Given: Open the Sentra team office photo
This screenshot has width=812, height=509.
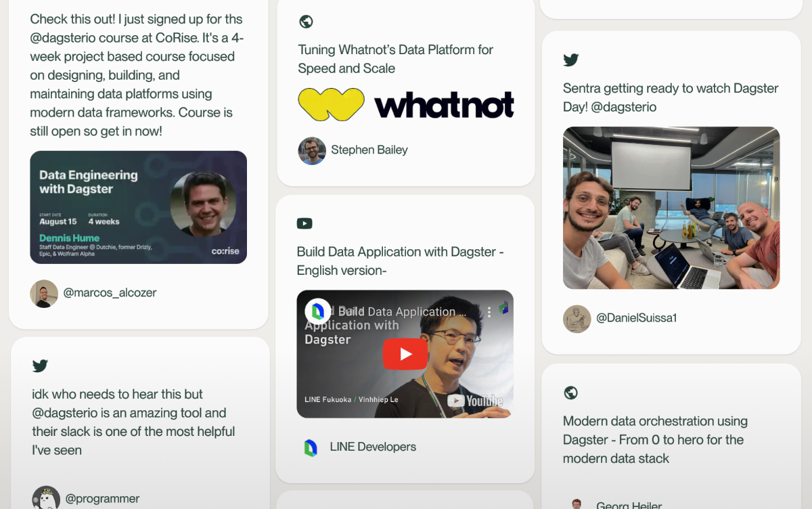Looking at the screenshot, I should (671, 208).
